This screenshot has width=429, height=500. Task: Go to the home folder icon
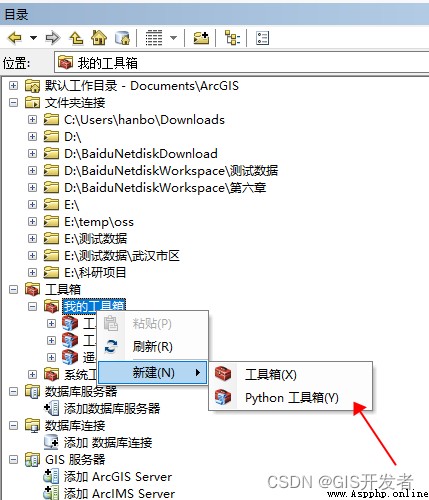[99, 38]
